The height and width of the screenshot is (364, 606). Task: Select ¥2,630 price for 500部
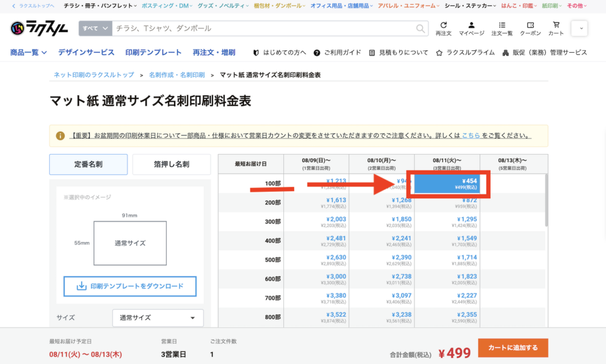pyautogui.click(x=316, y=260)
